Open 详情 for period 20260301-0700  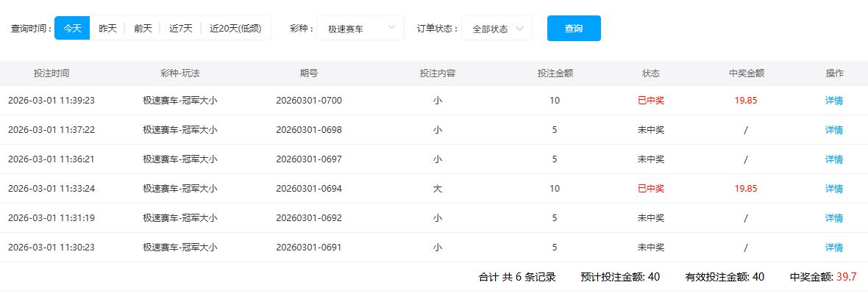tap(833, 101)
